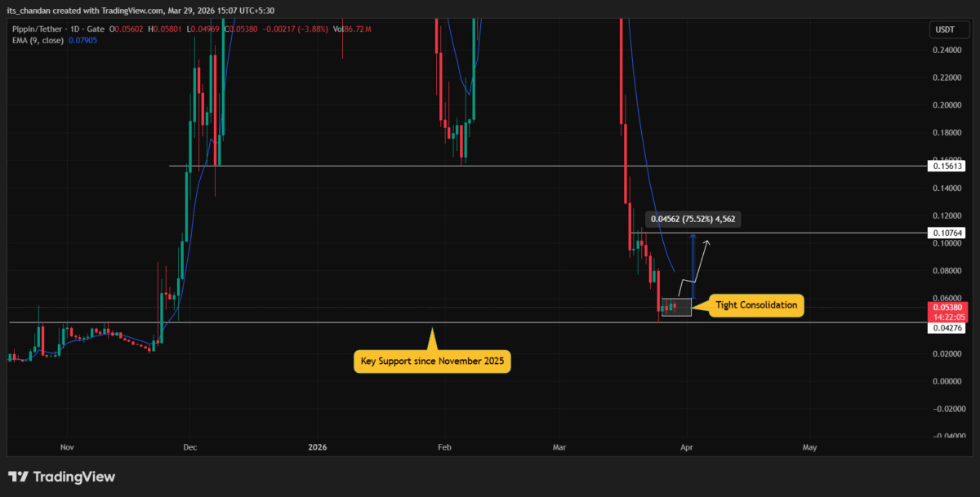Toggle the EMA (9, close) indicator legend
Image resolution: width=980 pixels, height=497 pixels.
pyautogui.click(x=39, y=39)
